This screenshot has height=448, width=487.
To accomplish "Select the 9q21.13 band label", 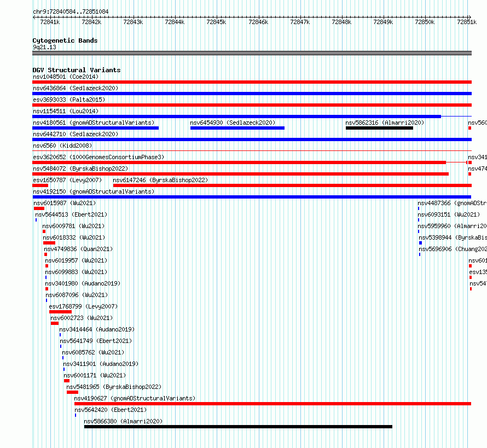I will coord(45,47).
